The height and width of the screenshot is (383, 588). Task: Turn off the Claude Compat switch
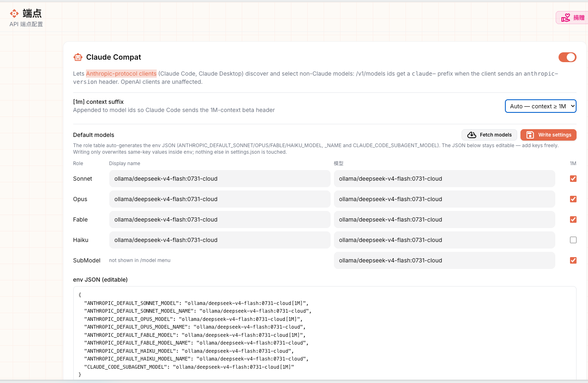tap(567, 57)
